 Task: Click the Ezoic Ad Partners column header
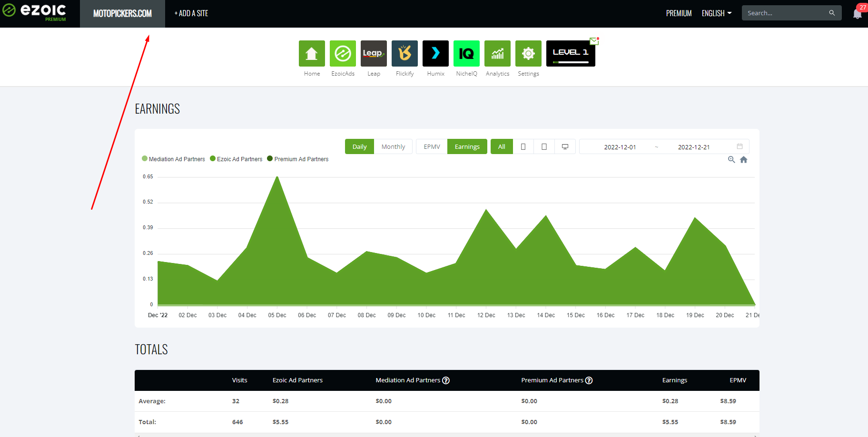297,380
